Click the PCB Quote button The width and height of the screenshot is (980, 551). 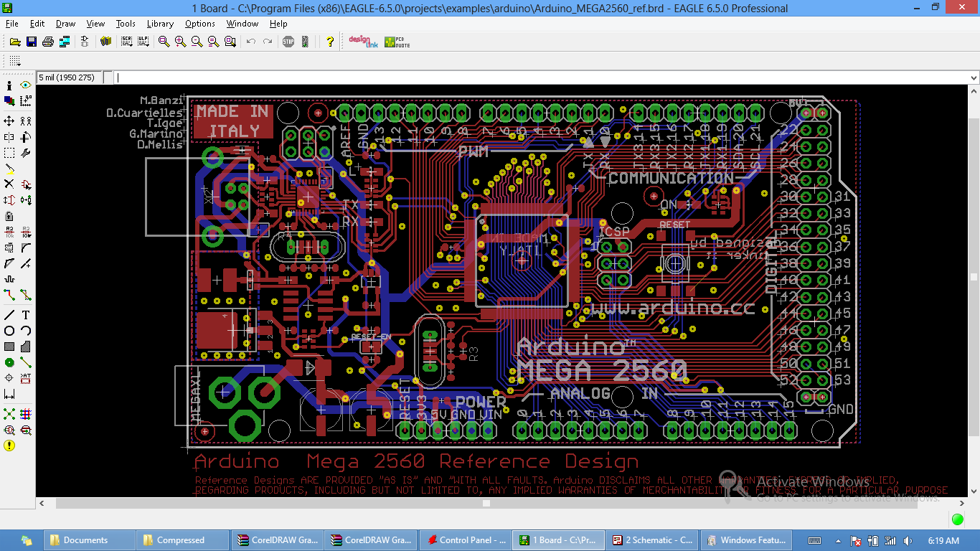pyautogui.click(x=397, y=42)
